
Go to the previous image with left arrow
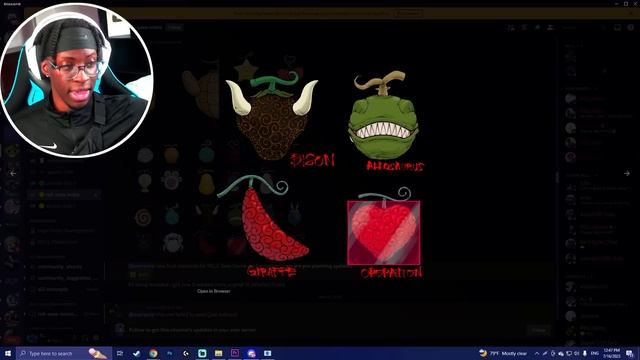[13, 173]
